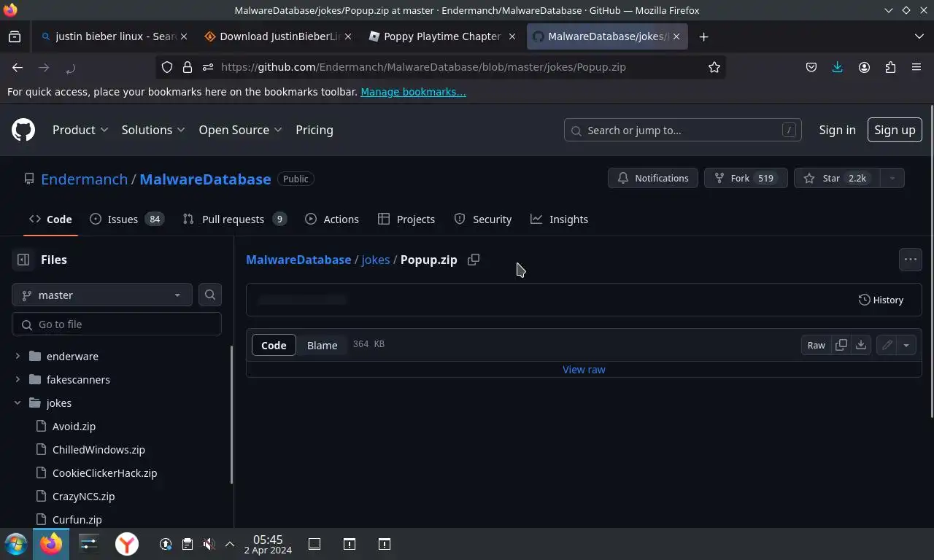Expand the Open Source menu
The image size is (934, 560).
click(x=240, y=130)
